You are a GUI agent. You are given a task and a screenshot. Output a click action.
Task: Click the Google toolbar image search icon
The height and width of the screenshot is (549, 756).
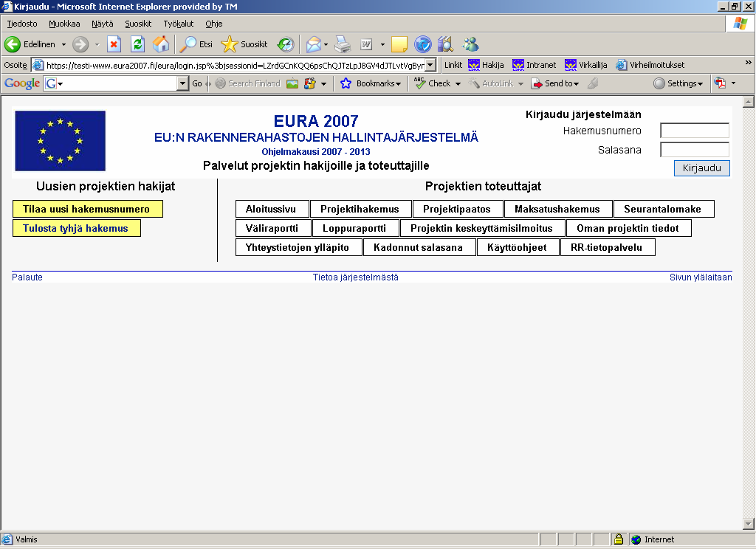(x=292, y=83)
